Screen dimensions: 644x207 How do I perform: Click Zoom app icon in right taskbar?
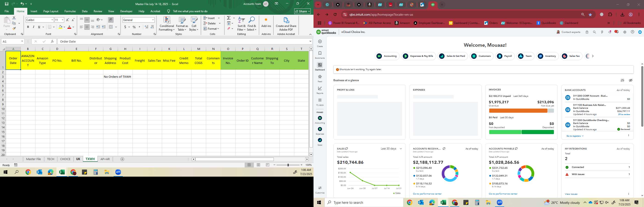499,202
